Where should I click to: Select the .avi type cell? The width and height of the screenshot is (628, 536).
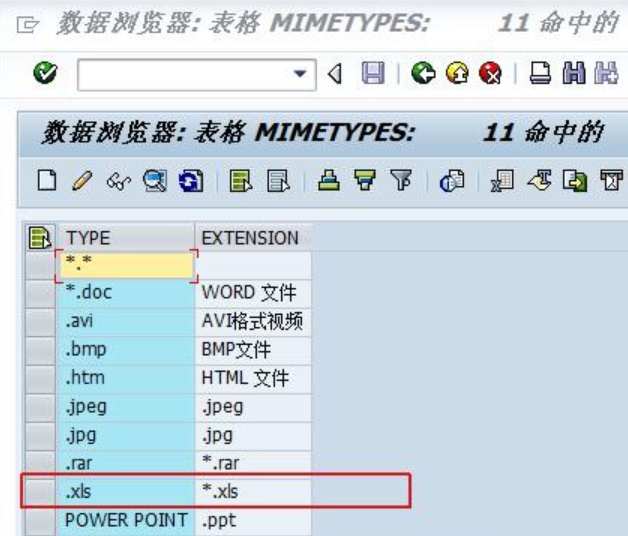pyautogui.click(x=127, y=322)
